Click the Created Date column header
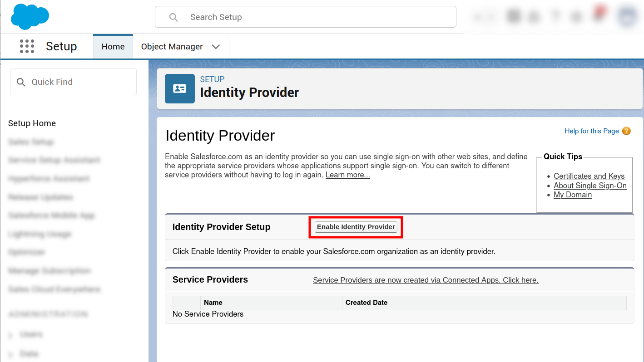This screenshot has height=362, width=644. point(366,303)
